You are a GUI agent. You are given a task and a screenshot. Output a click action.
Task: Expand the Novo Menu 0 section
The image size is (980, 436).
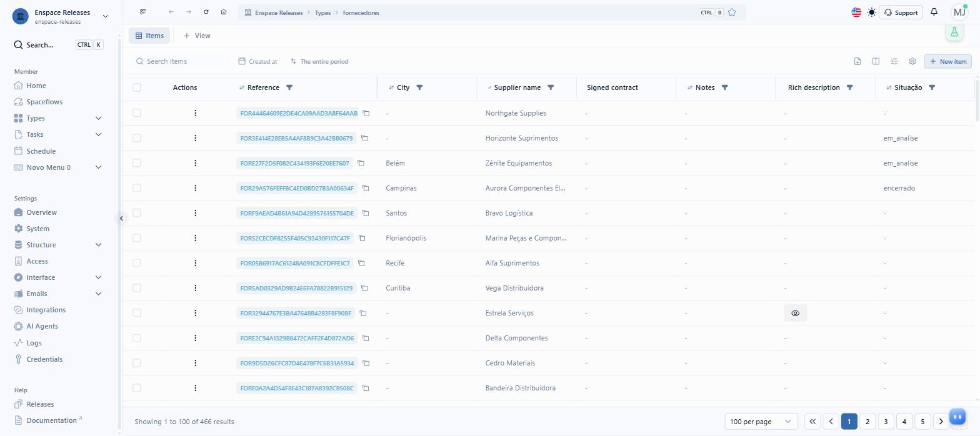coord(98,167)
